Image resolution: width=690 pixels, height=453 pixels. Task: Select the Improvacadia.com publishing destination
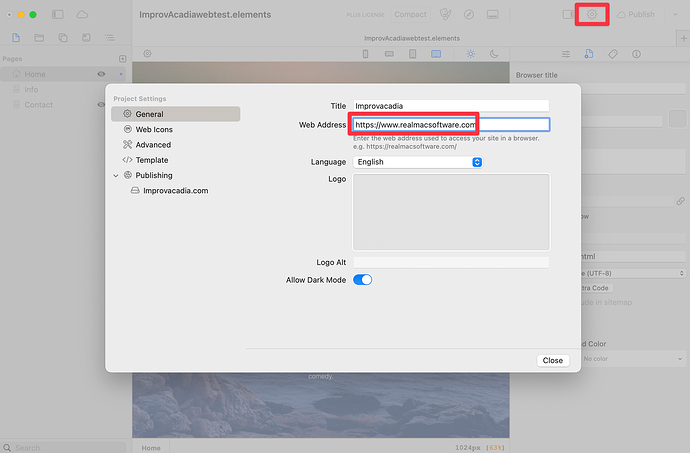tap(176, 191)
